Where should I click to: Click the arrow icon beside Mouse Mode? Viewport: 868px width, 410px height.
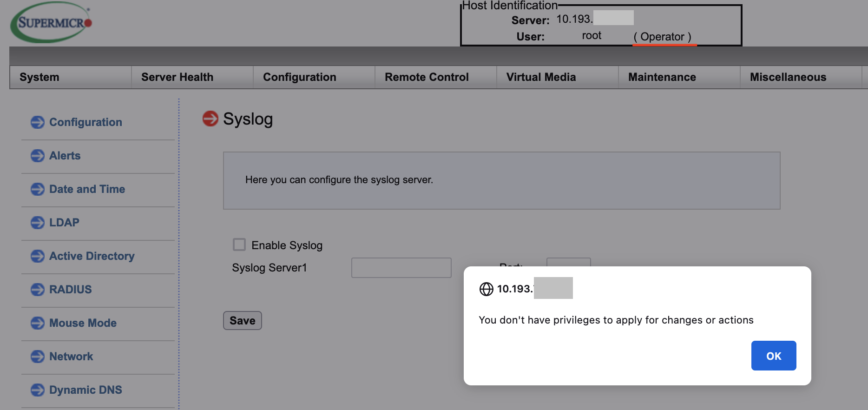tap(38, 323)
